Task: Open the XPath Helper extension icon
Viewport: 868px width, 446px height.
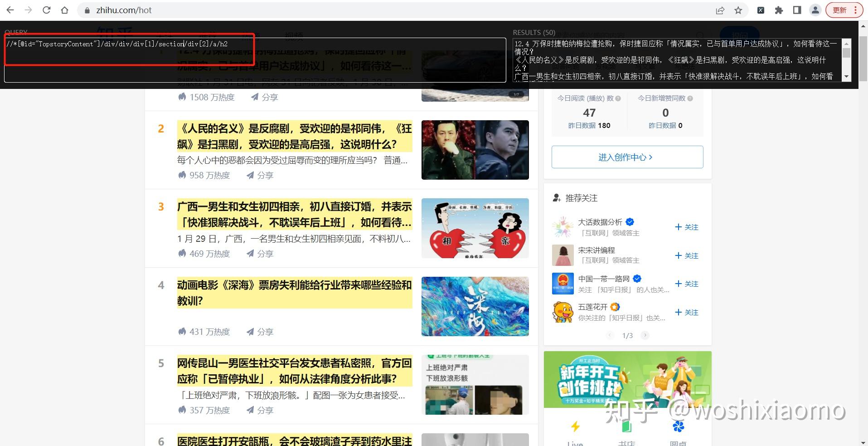Action: [761, 10]
